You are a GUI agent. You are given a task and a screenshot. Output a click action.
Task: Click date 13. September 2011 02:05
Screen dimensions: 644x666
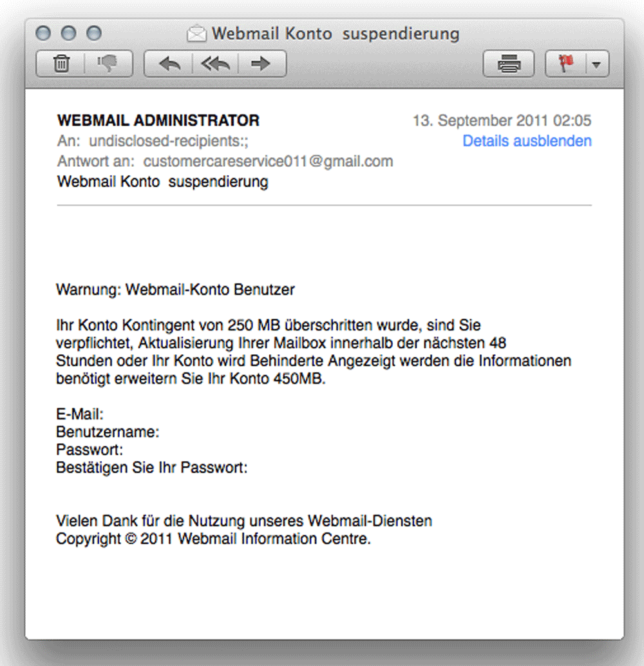pyautogui.click(x=502, y=120)
